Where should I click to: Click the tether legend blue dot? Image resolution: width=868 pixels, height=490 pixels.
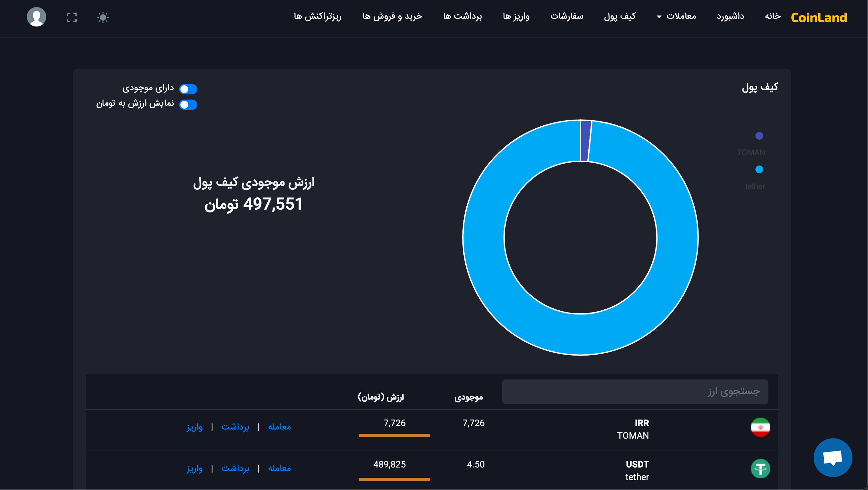759,169
